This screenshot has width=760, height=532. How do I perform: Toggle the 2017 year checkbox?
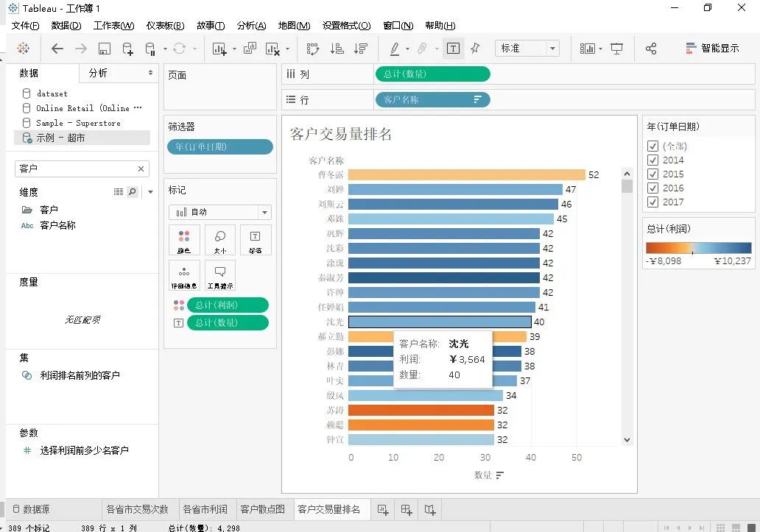pyautogui.click(x=653, y=202)
